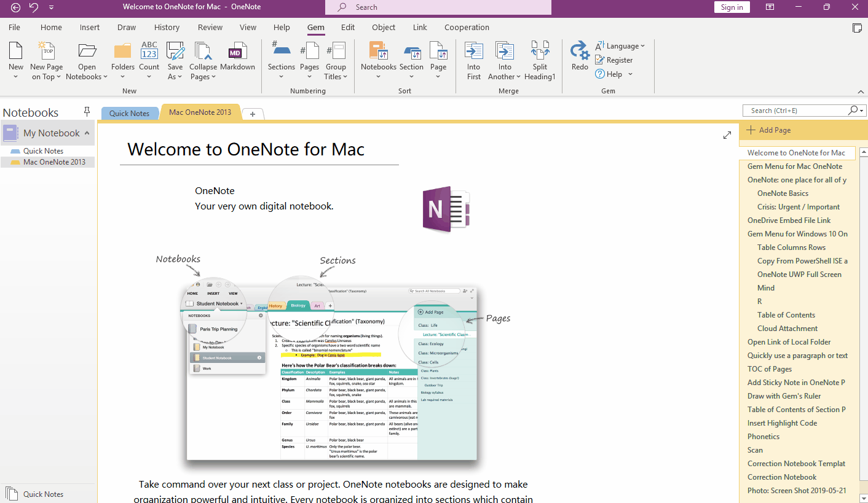
Task: Click the Redo gear icon
Action: (580, 51)
